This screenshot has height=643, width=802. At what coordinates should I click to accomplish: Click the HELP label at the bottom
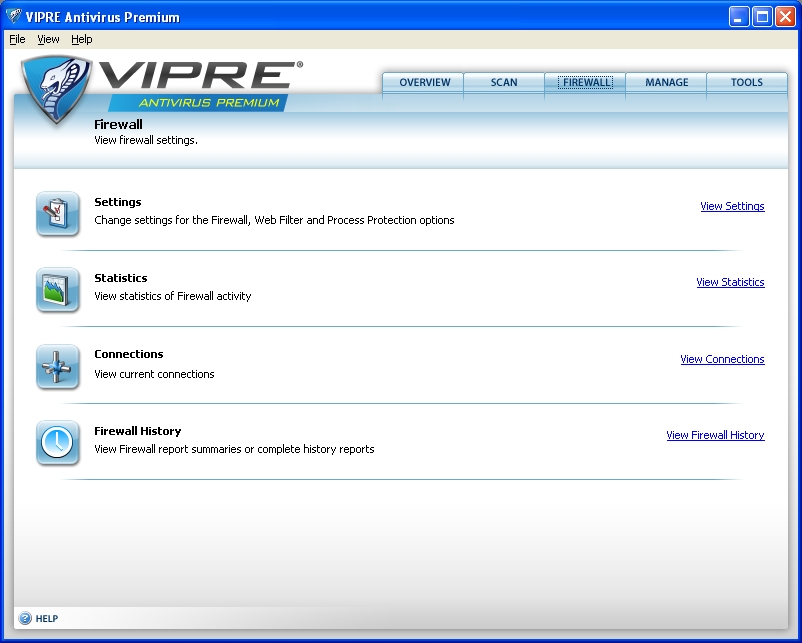pyautogui.click(x=47, y=619)
